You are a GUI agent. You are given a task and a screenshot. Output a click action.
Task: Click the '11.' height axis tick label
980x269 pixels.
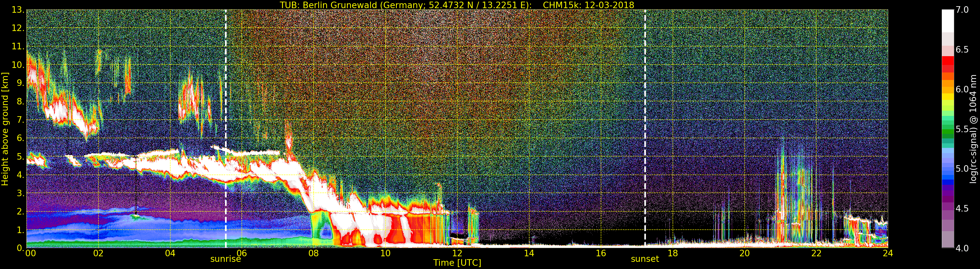click(x=18, y=46)
